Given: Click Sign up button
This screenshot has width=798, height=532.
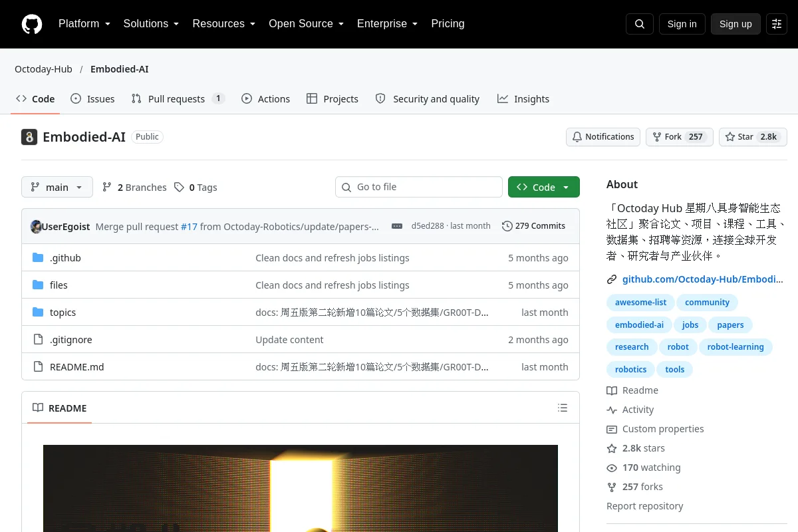Looking at the screenshot, I should 735,24.
